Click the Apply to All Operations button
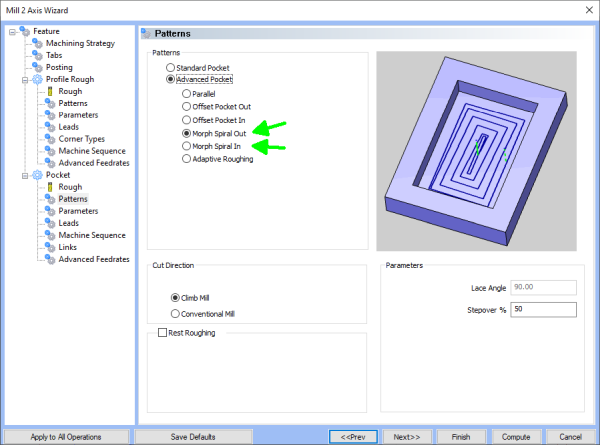The image size is (600, 445). tap(66, 437)
